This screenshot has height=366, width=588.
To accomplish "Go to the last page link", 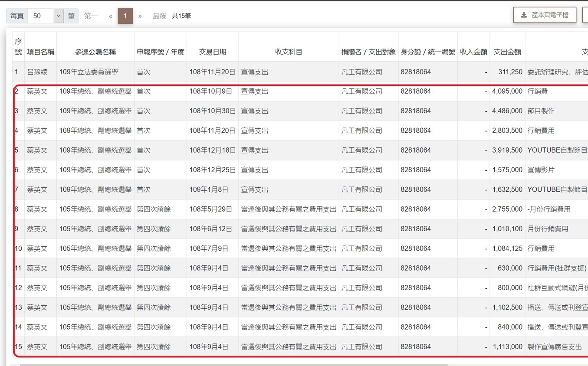I will click(159, 16).
